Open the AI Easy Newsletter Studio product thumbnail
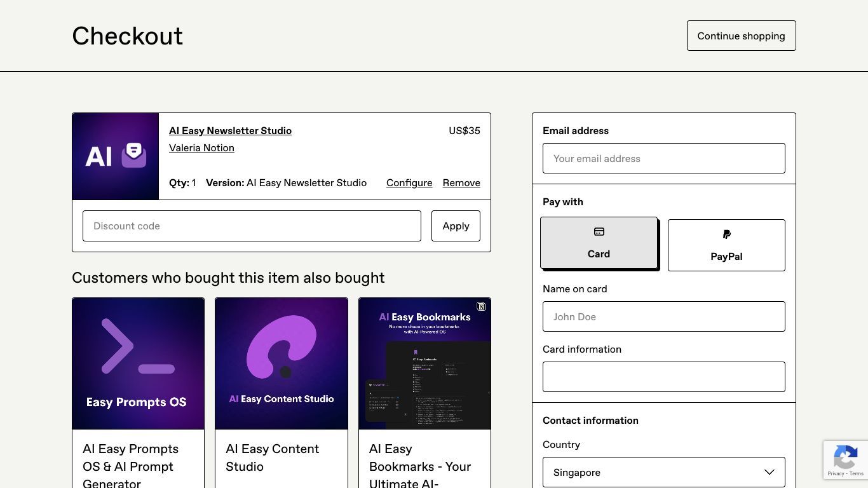 click(x=116, y=156)
